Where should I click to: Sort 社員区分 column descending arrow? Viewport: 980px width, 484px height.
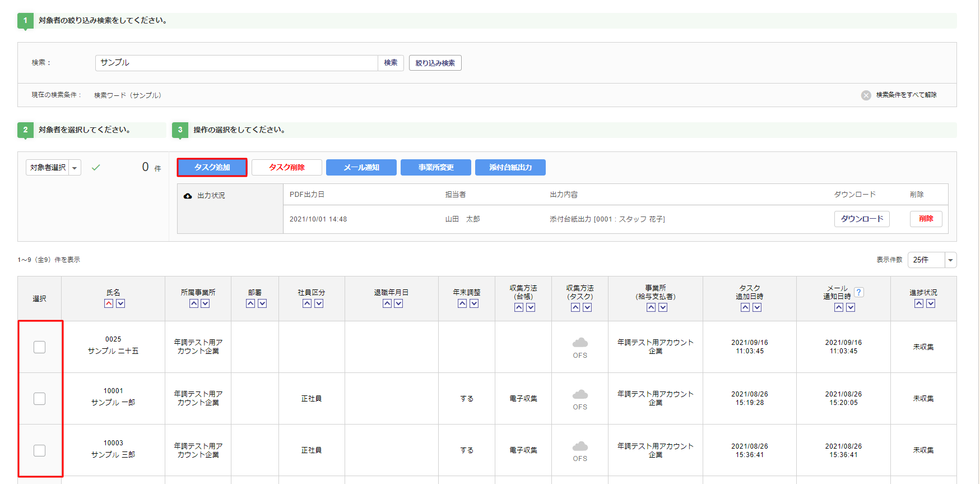319,303
